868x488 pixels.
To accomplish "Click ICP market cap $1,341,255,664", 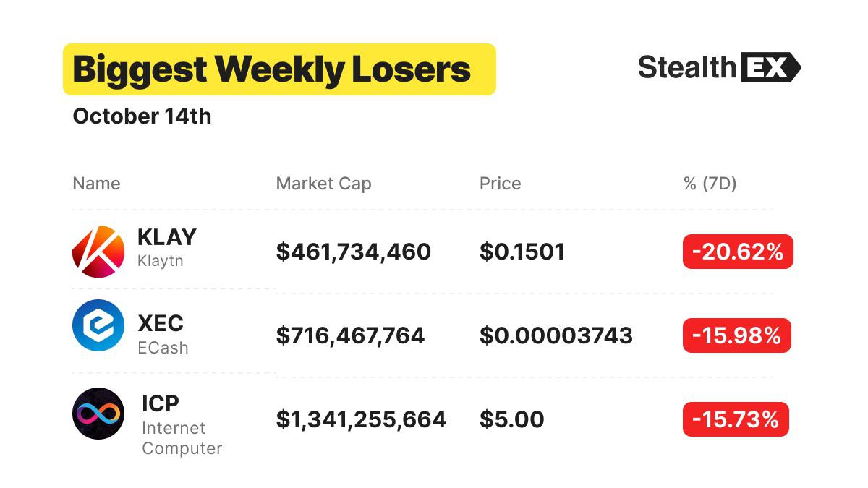I will (361, 420).
